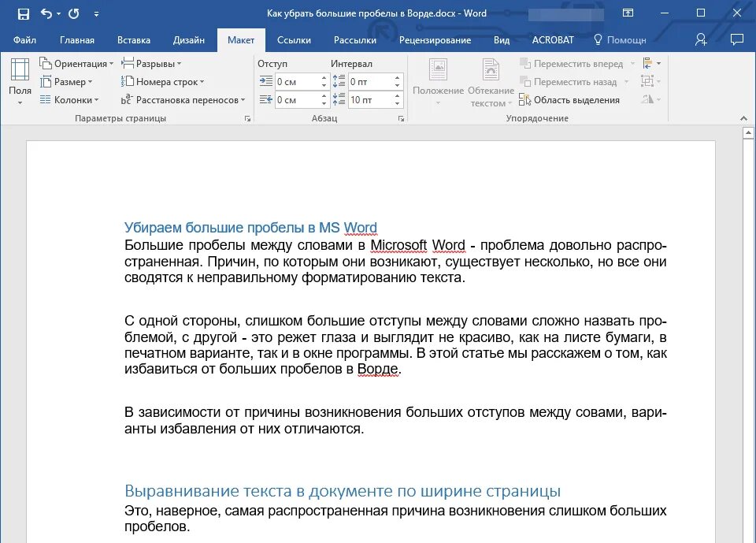Click the left indent field 0 см
This screenshot has height=543, width=756.
[x=297, y=82]
